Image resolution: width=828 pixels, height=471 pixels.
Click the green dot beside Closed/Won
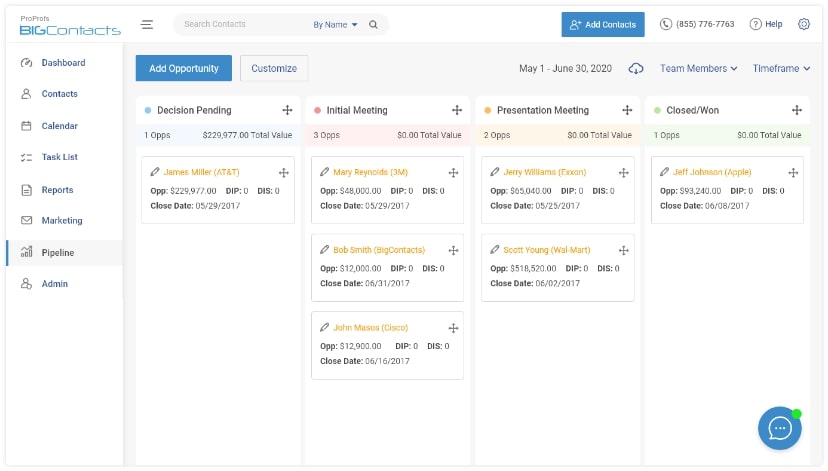[x=657, y=110]
